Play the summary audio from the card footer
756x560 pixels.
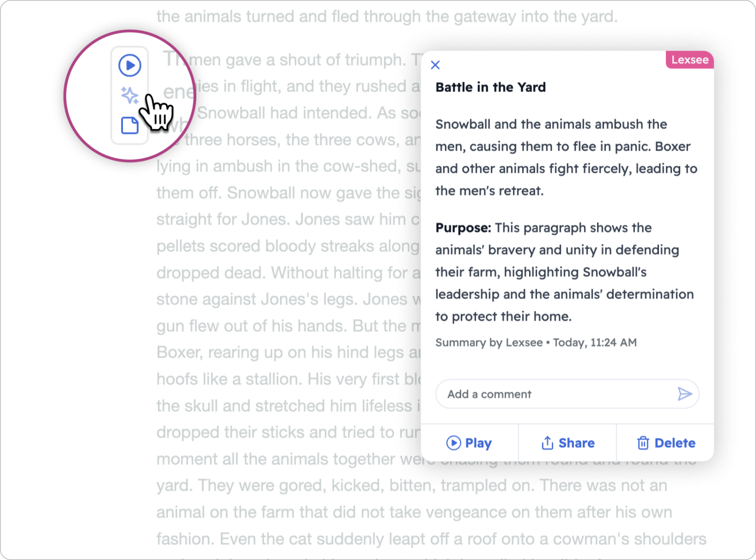tap(469, 443)
